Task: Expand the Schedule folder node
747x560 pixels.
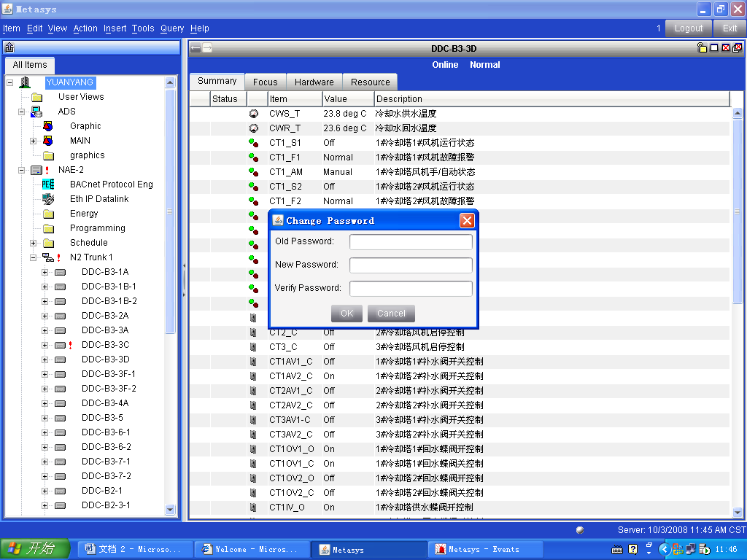Action: pyautogui.click(x=33, y=243)
